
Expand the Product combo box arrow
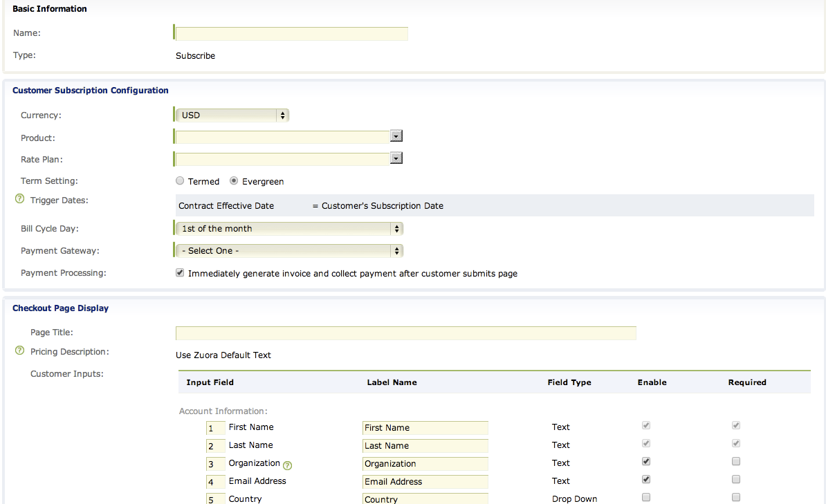point(396,136)
